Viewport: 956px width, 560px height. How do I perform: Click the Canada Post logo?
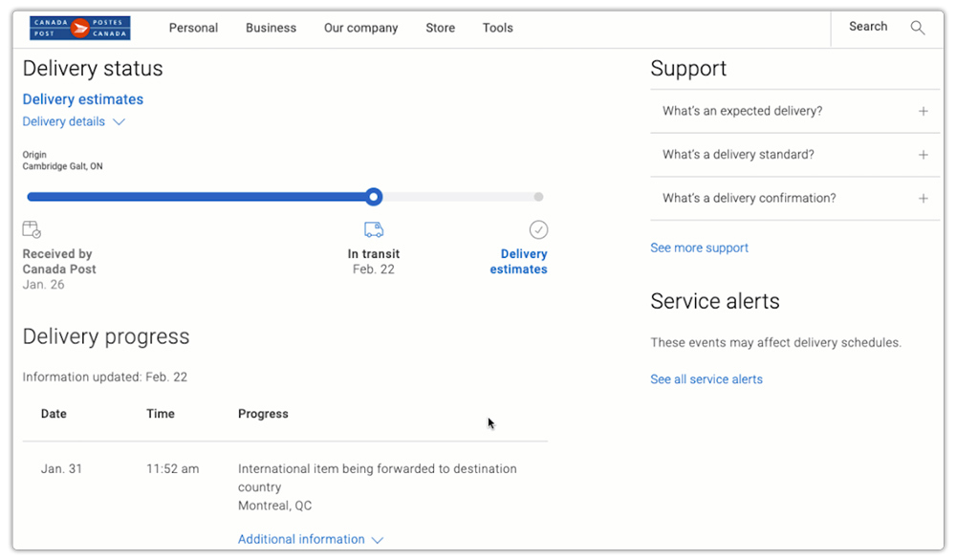[x=79, y=28]
